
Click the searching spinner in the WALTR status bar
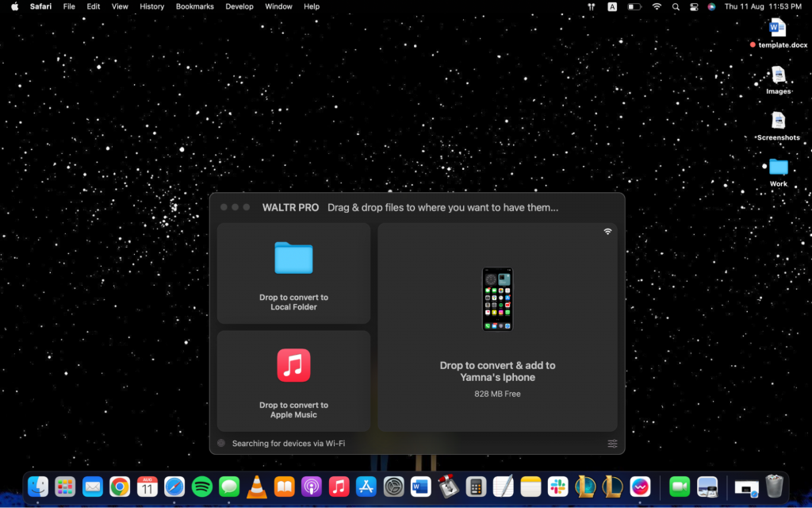[221, 443]
